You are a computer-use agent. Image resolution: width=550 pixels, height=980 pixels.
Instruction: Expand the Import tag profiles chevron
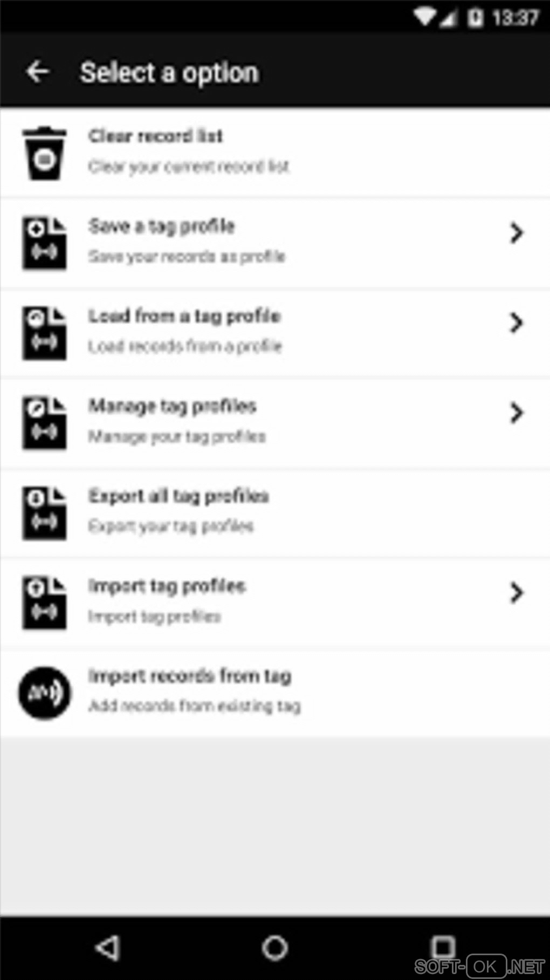(517, 593)
